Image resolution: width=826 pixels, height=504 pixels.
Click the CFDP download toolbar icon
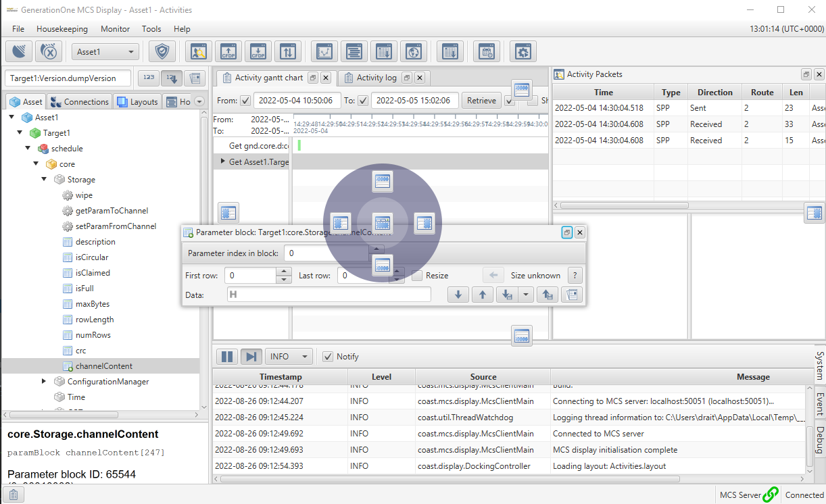258,51
